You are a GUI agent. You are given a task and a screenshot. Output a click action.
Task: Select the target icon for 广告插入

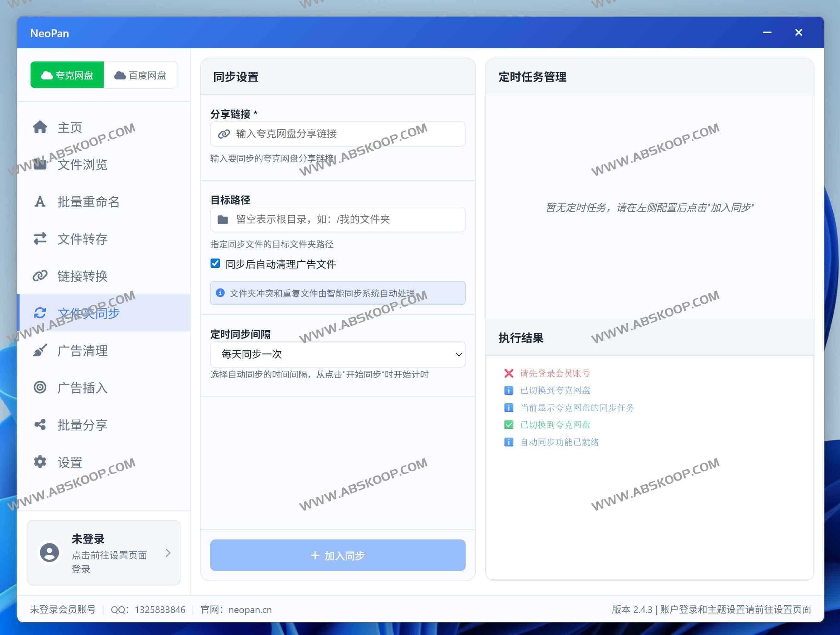point(40,387)
